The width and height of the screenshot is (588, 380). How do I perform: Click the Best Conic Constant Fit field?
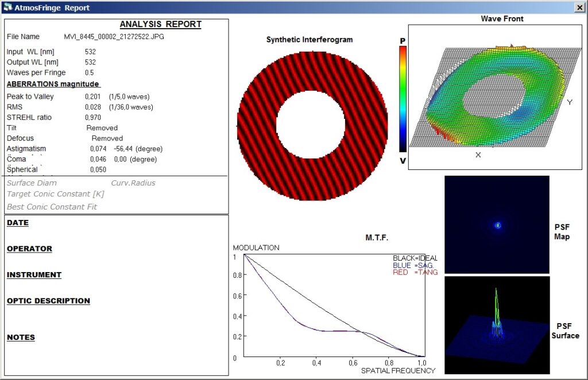pos(52,207)
